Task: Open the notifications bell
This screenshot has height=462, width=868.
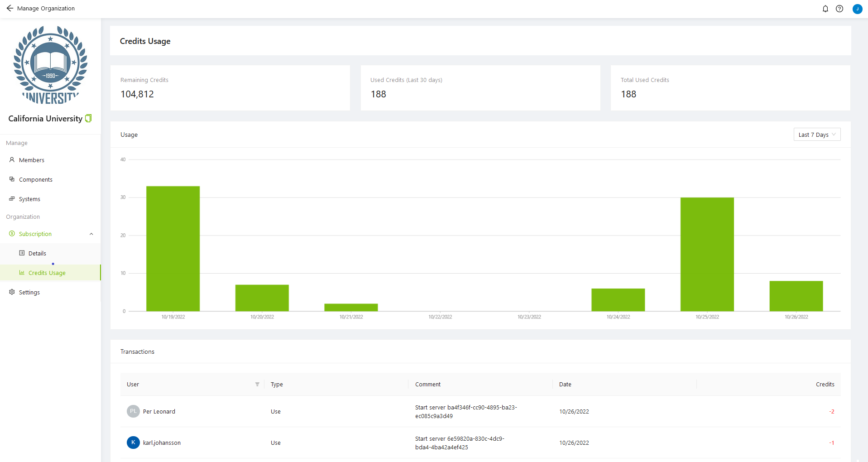Action: click(x=825, y=9)
